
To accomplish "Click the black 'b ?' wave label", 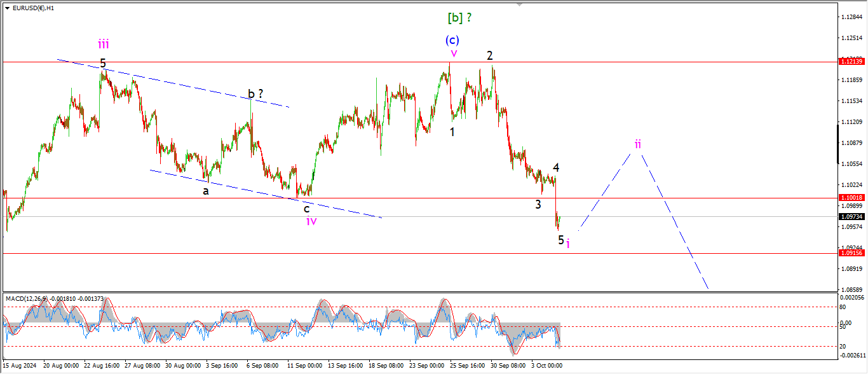I will pos(255,94).
